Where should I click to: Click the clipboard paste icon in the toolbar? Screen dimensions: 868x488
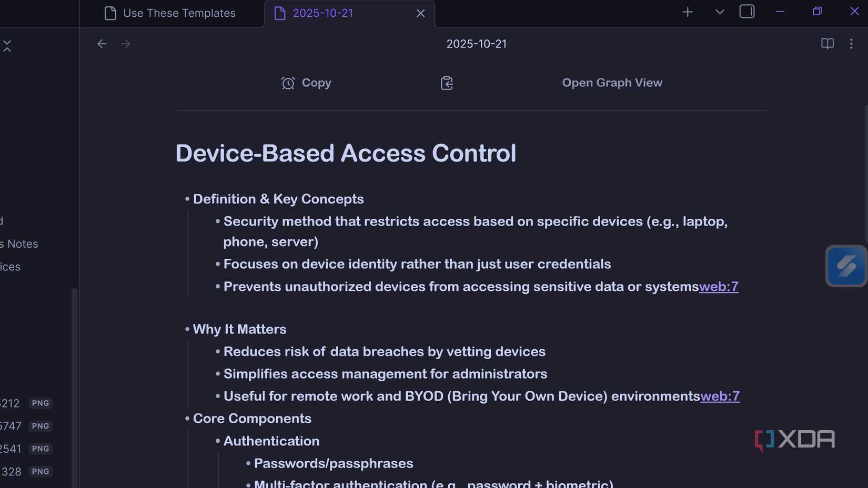(x=447, y=83)
